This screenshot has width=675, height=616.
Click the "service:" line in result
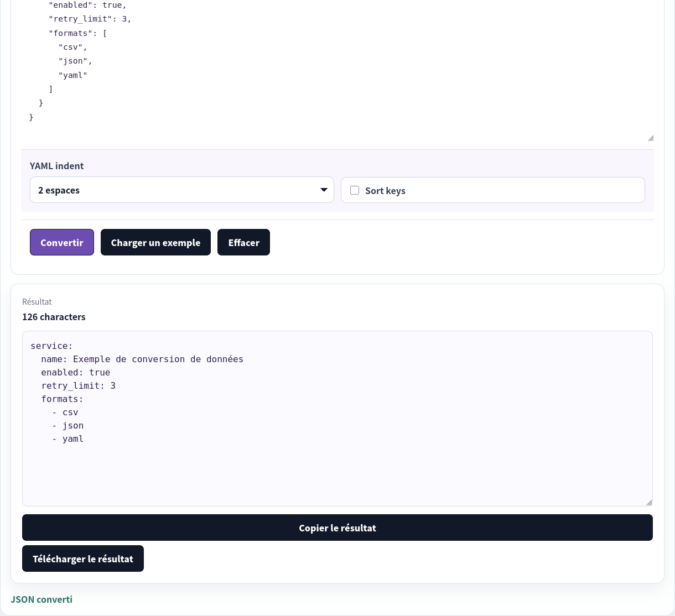pyautogui.click(x=51, y=346)
